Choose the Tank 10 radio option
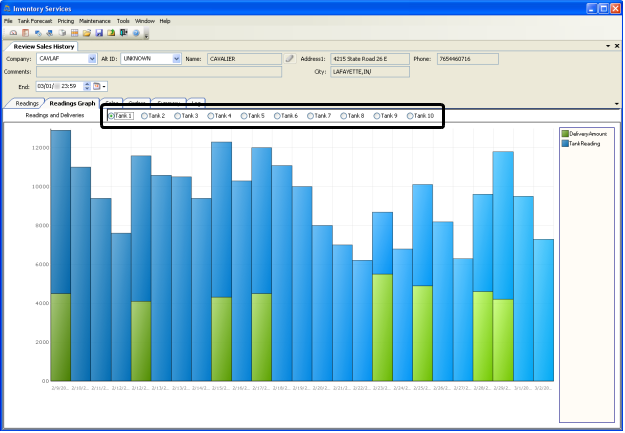This screenshot has width=625, height=433. 410,116
